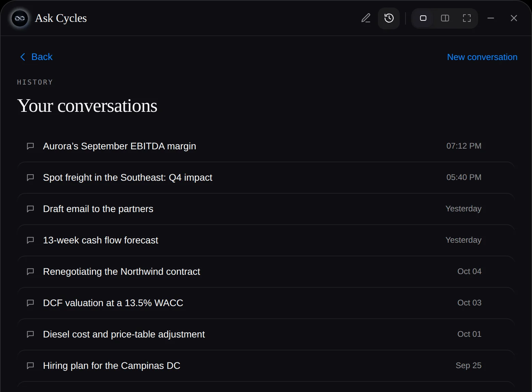This screenshot has height=392, width=532.
Task: Click the 05:40 PM timestamp
Action: [x=464, y=177]
